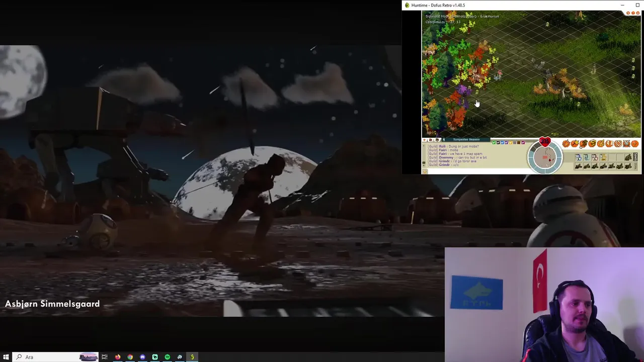Open Firefox from the taskbar
This screenshot has width=644, height=362.
coord(118,357)
